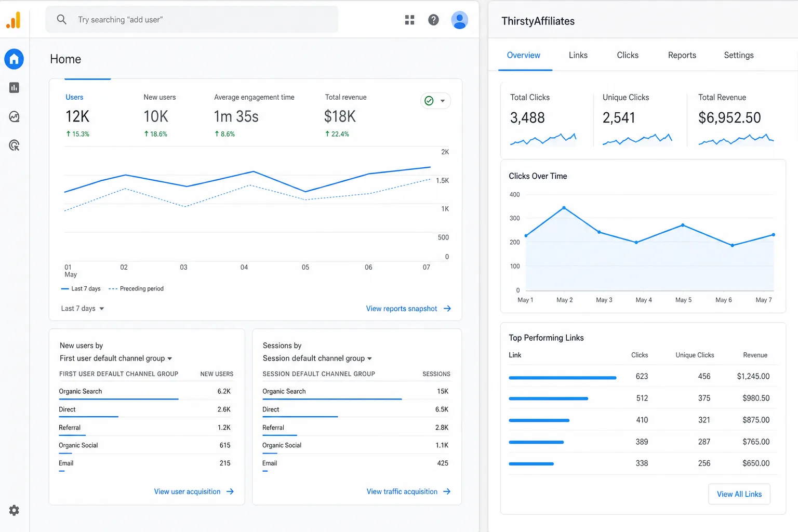Click the May 2 data point on Clicks chart
This screenshot has height=532, width=798.
pyautogui.click(x=564, y=208)
